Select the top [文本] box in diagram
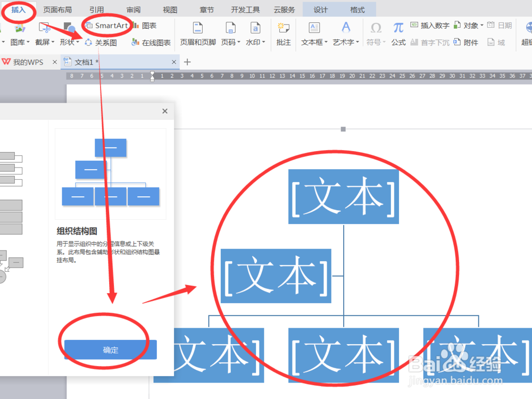532x399 pixels. point(343,197)
